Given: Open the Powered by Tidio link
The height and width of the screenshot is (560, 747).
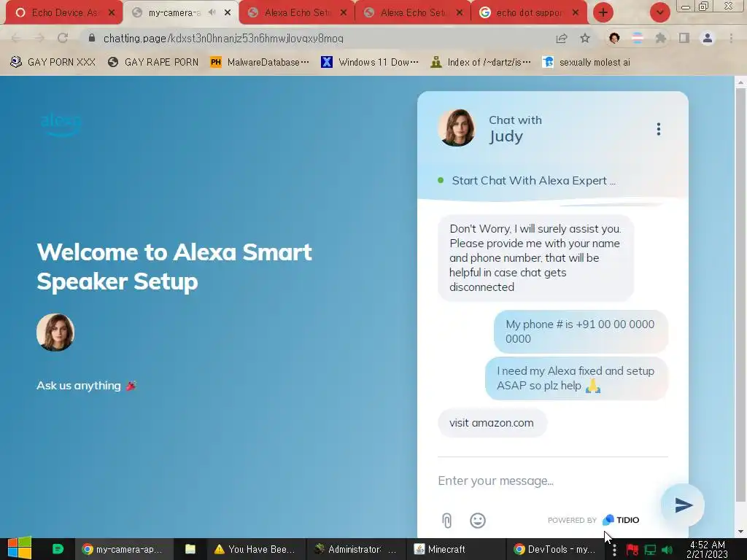Looking at the screenshot, I should pos(593,520).
